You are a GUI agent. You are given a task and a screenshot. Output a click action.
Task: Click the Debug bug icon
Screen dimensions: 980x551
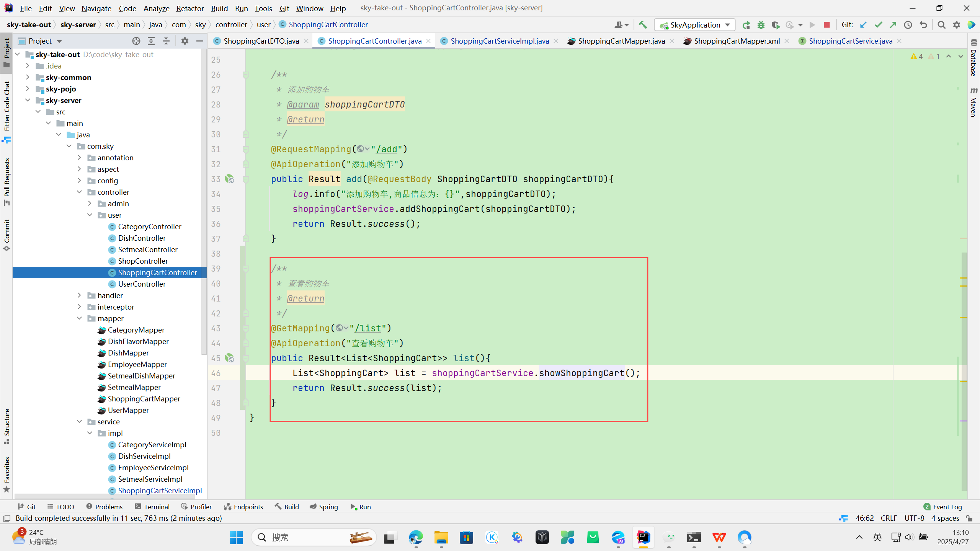(761, 25)
